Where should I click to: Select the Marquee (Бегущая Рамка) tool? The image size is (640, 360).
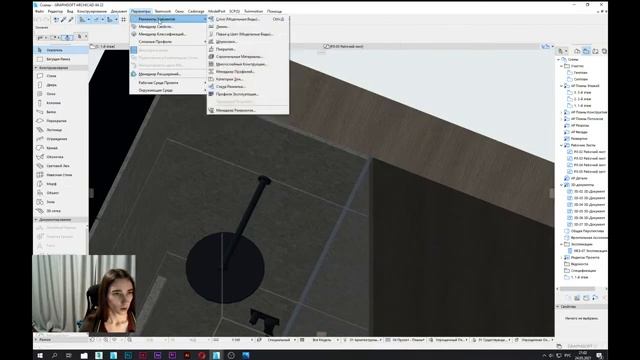(60, 59)
